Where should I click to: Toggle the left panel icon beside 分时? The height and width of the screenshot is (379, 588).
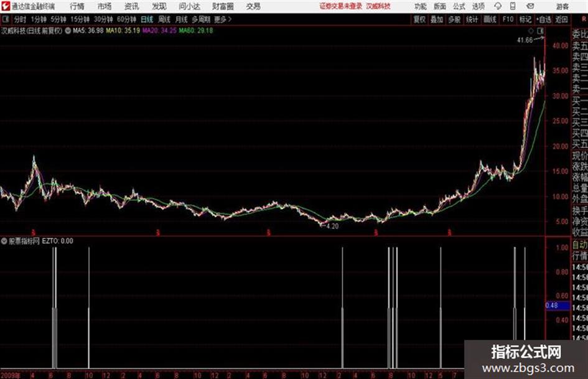(x=6, y=19)
